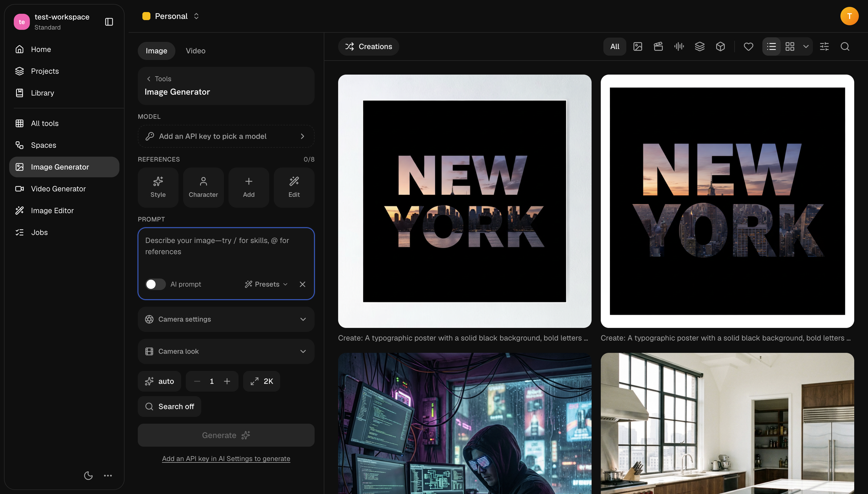Open the Presets dropdown
The height and width of the screenshot is (494, 868).
tap(266, 284)
